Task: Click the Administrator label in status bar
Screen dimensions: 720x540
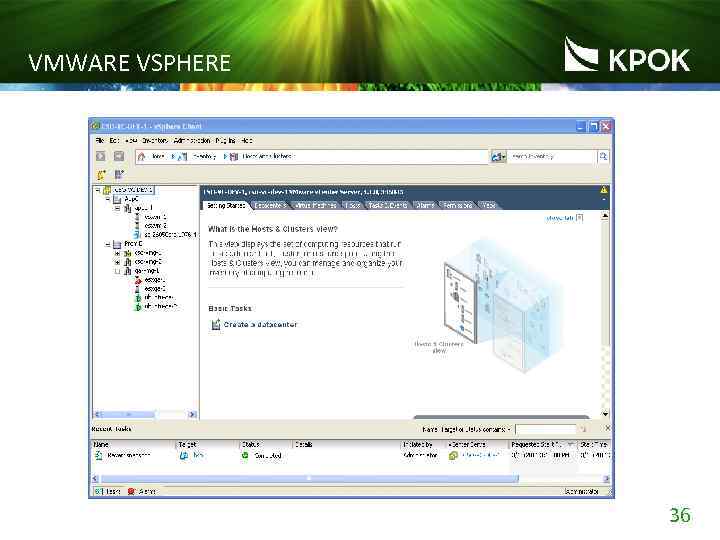Action: [x=581, y=492]
